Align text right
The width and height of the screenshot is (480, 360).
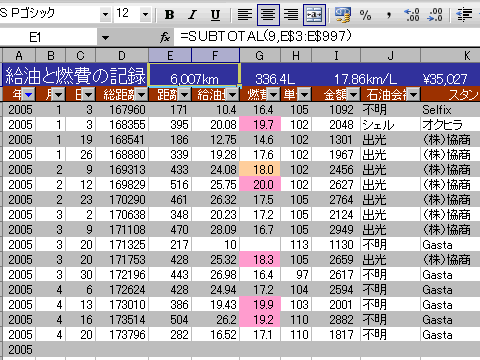291,15
